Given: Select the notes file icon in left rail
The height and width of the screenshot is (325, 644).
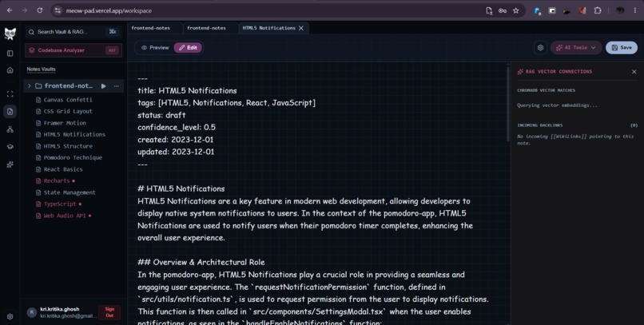Looking at the screenshot, I should click(x=10, y=111).
